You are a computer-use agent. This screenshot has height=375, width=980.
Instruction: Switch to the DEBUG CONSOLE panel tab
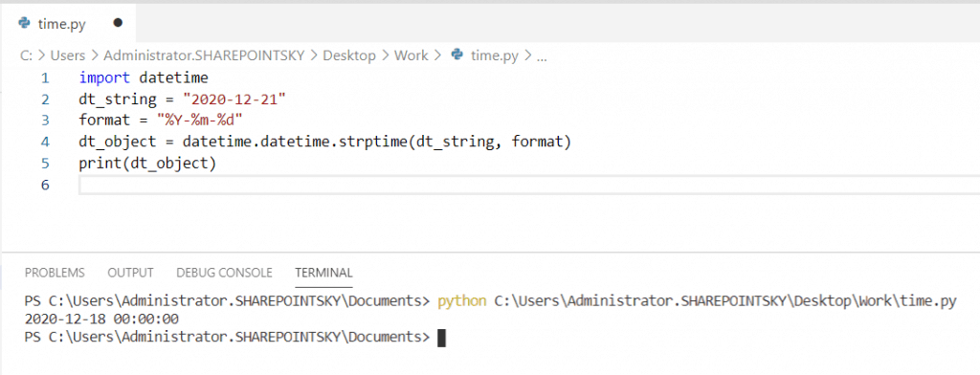tap(224, 273)
